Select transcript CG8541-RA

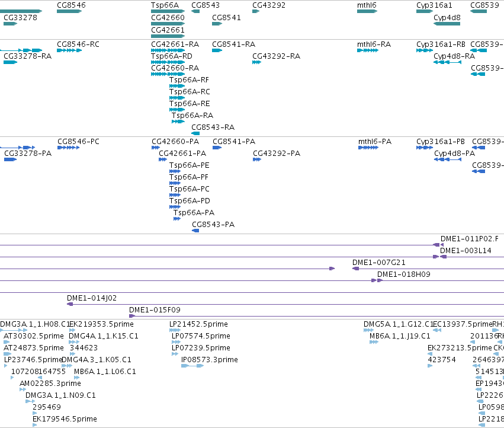coord(217,50)
